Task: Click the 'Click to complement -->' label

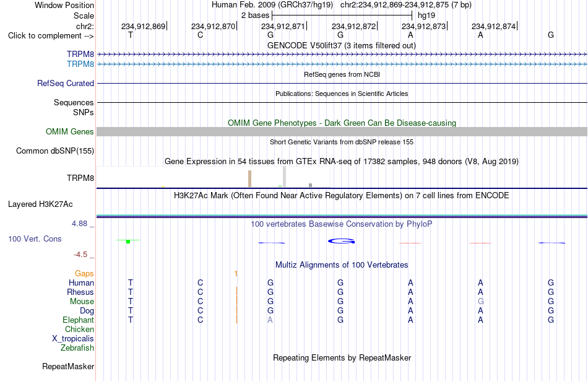Action: point(51,36)
